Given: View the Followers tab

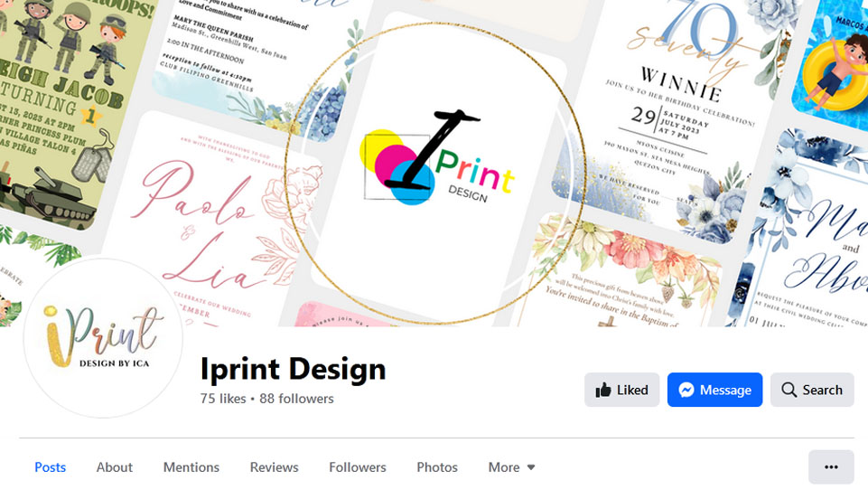Looking at the screenshot, I should click(358, 467).
